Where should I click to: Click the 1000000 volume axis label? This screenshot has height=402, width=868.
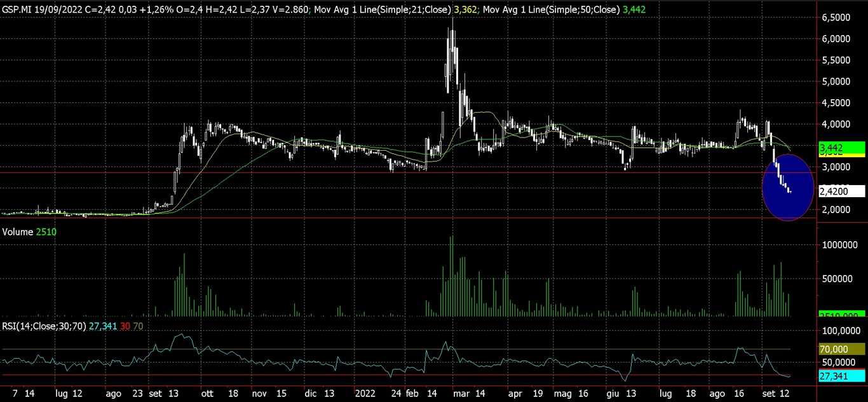[x=839, y=245]
